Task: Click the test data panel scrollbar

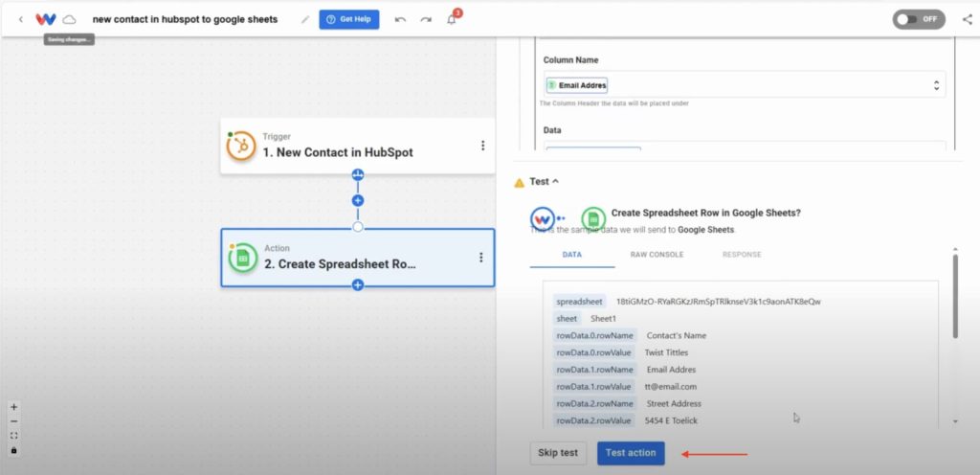Action: 955,296
